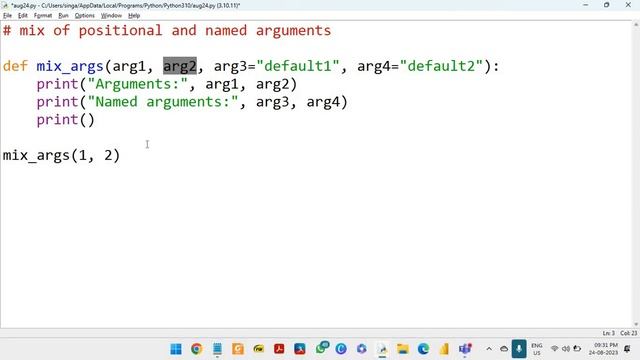The height and width of the screenshot is (360, 640).
Task: Switch to the Python IDLE taskbar icon
Action: 382,349
